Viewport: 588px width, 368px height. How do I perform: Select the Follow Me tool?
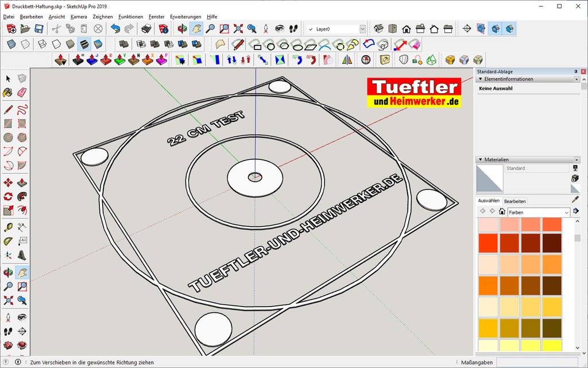22,197
